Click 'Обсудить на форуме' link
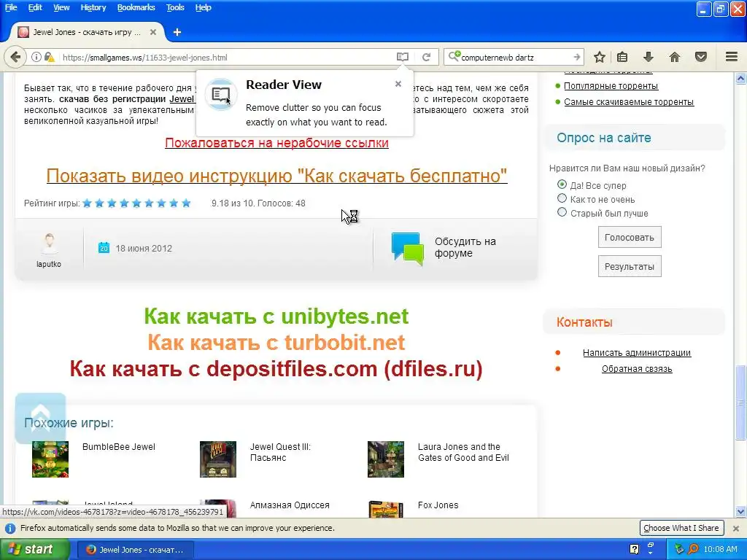 click(465, 247)
